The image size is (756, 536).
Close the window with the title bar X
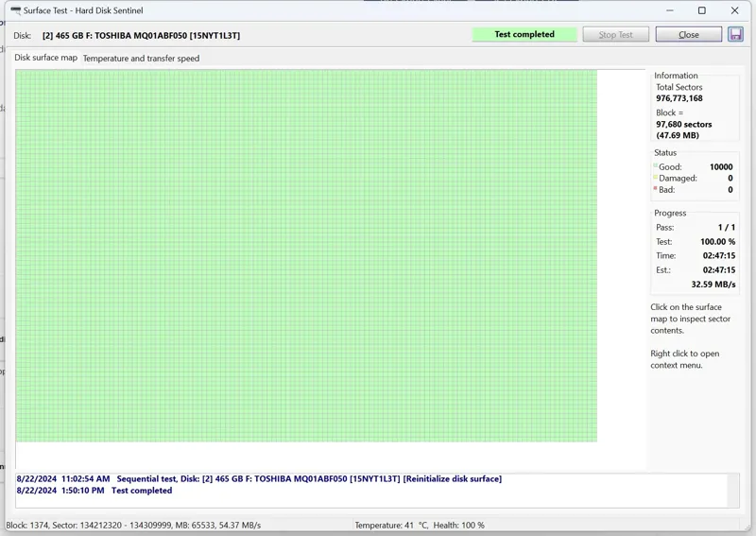coord(735,10)
